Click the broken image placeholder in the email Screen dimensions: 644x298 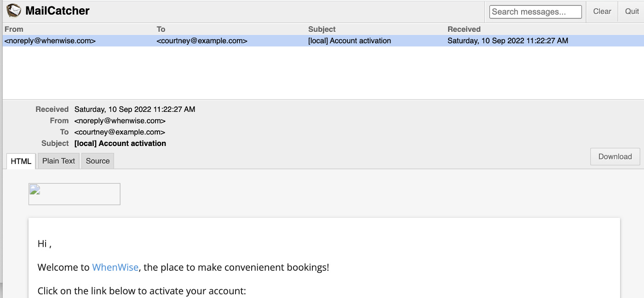[x=74, y=194]
